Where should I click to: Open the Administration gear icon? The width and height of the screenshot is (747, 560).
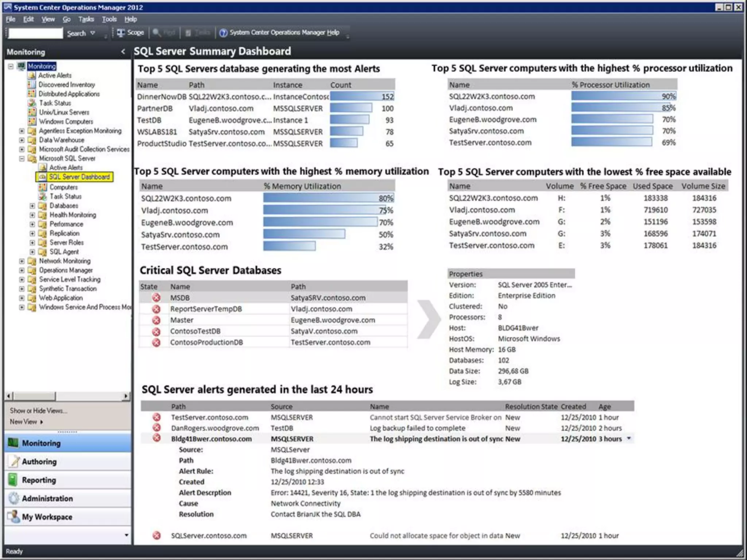tap(13, 498)
